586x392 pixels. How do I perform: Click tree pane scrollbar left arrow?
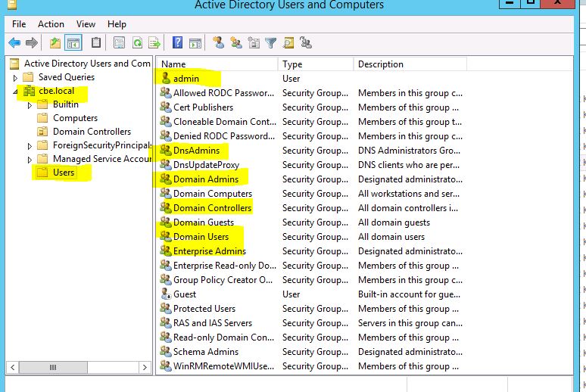[13, 367]
